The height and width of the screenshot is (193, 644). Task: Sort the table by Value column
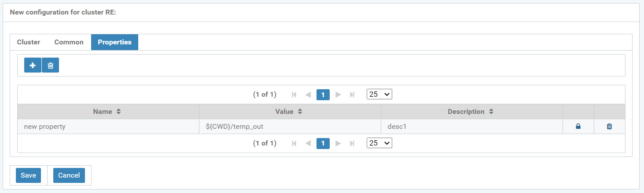click(x=290, y=112)
